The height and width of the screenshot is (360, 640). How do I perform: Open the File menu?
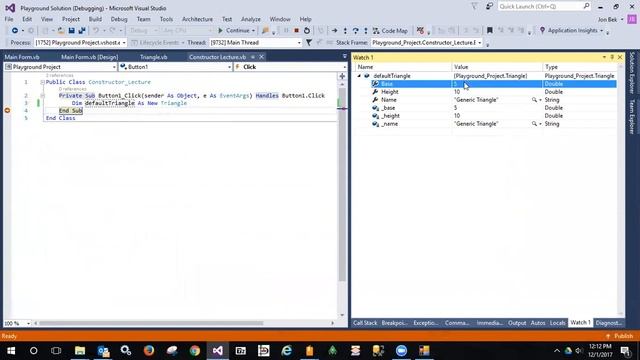9,19
